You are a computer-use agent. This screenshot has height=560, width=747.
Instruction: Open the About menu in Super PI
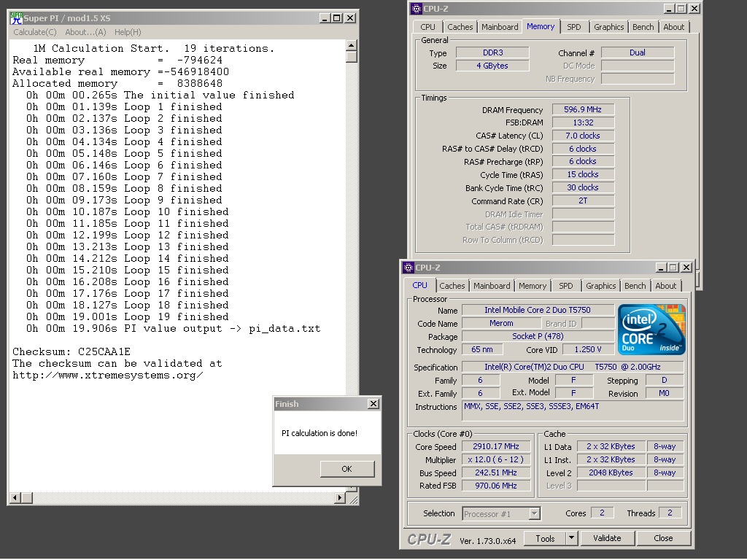click(x=85, y=32)
